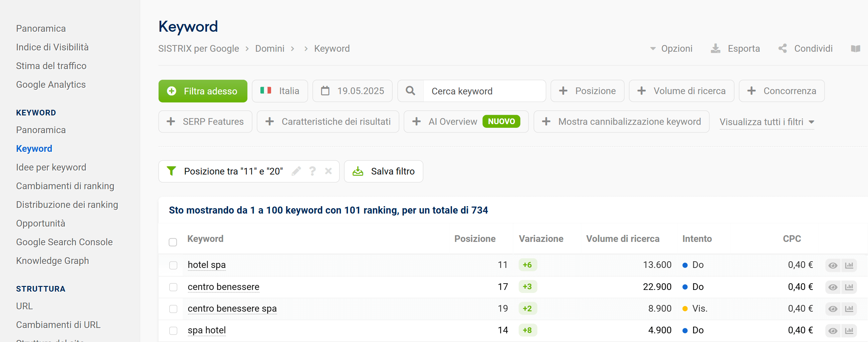The image size is (868, 342).
Task: Open Google Analytics in sidebar
Action: (x=51, y=84)
